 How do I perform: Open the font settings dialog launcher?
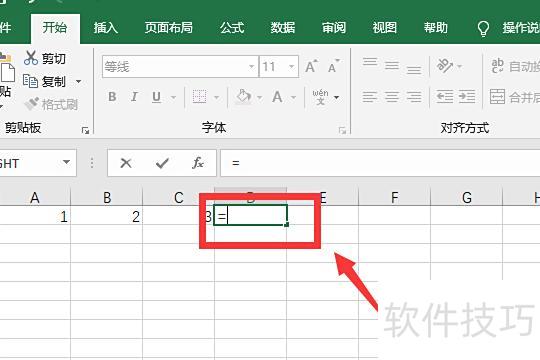point(342,130)
